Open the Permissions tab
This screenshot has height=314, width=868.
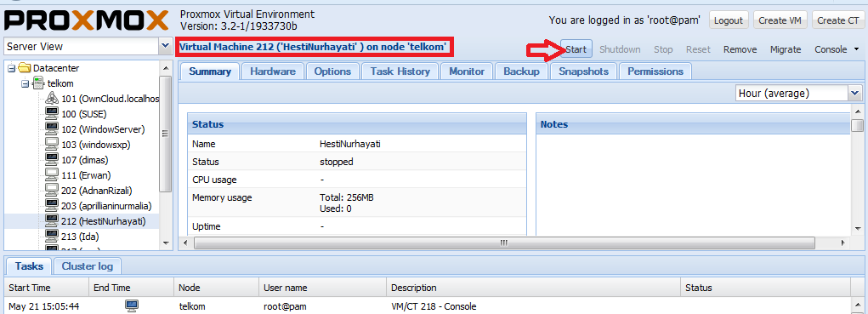click(655, 71)
